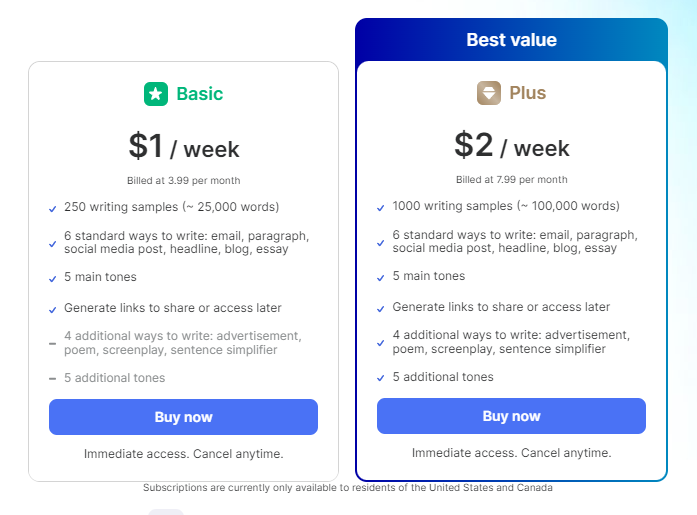Click the $2 / week price
This screenshot has width=697, height=515.
pos(511,147)
